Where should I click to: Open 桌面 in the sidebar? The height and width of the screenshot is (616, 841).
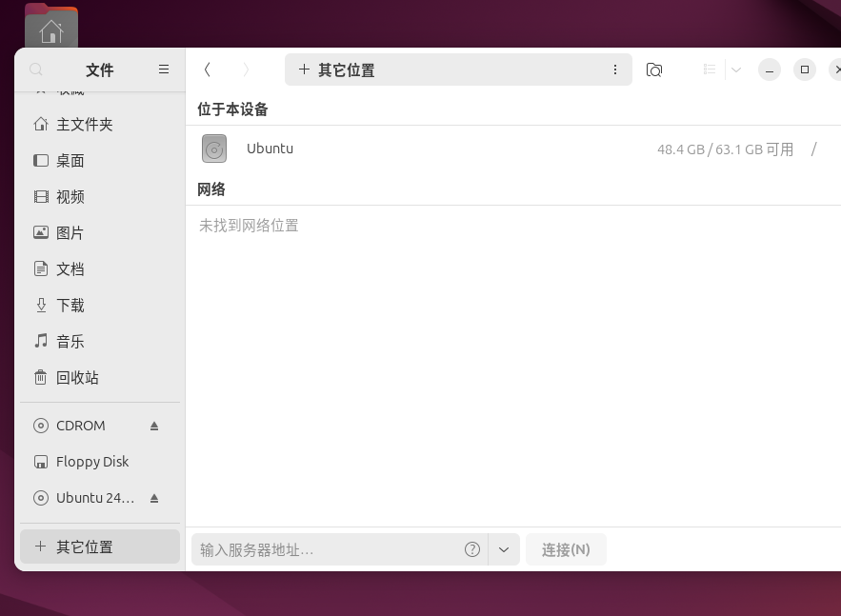click(x=100, y=161)
